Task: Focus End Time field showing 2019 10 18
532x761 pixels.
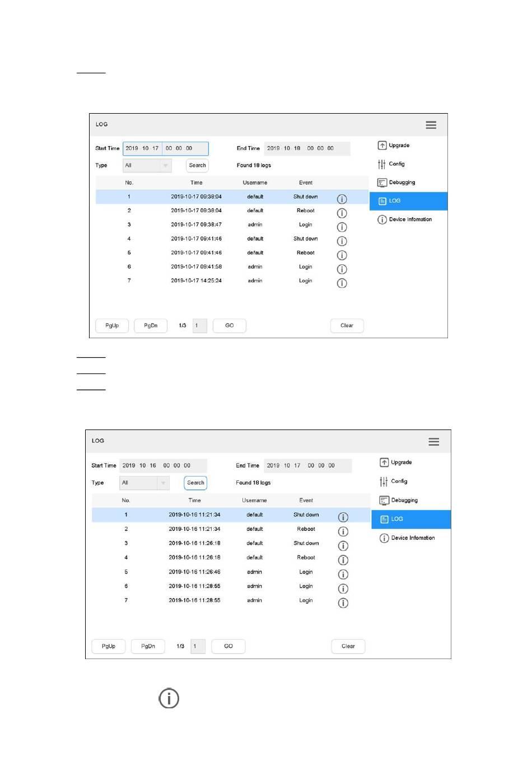Action: pyautogui.click(x=307, y=148)
